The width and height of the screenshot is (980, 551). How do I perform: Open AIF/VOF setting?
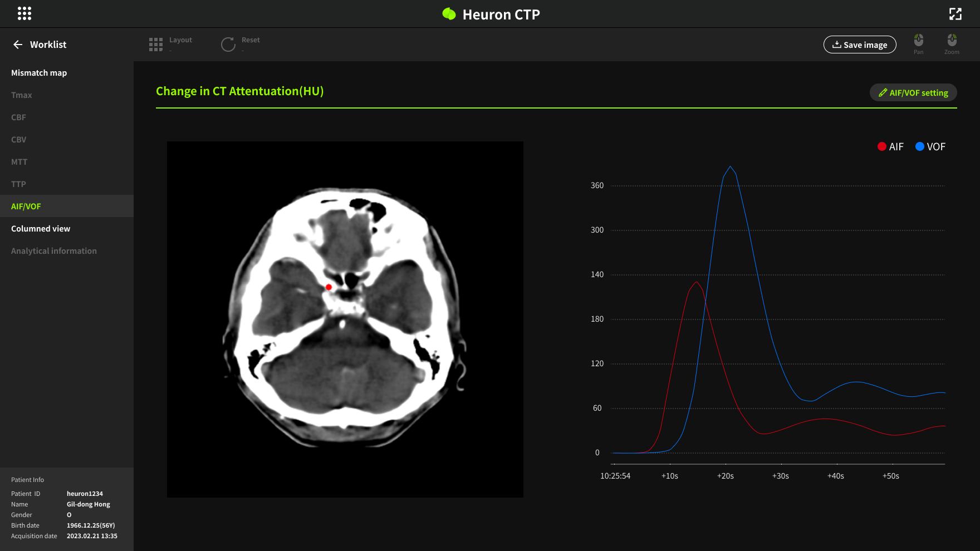pos(913,93)
